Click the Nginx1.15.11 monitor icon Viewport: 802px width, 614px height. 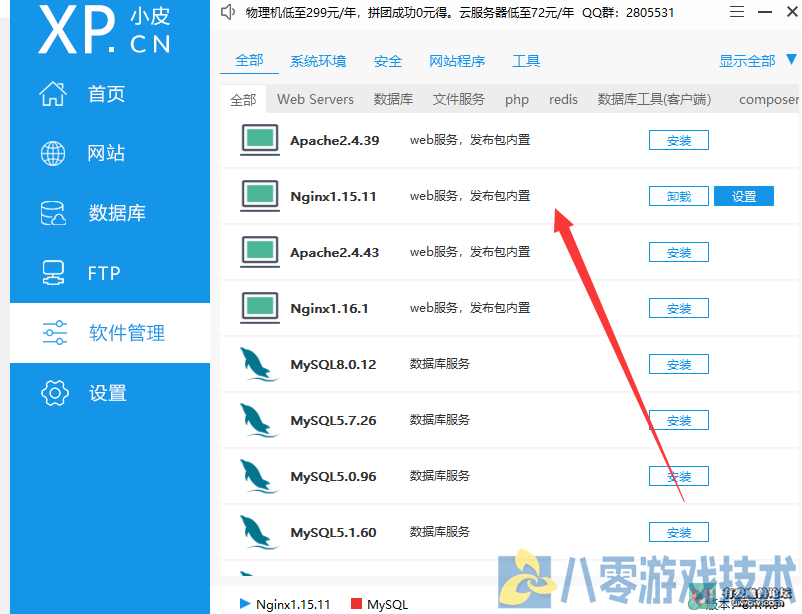(x=259, y=196)
